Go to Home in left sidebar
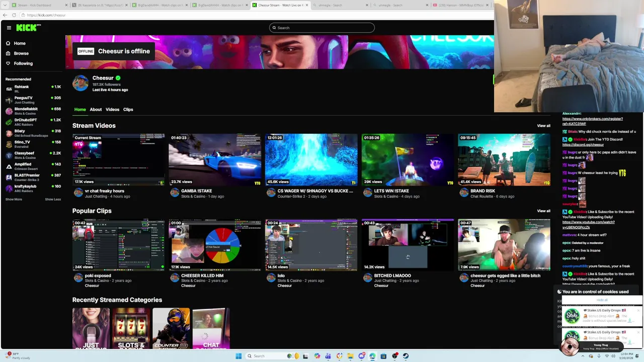The width and height of the screenshot is (644, 362). point(20,43)
